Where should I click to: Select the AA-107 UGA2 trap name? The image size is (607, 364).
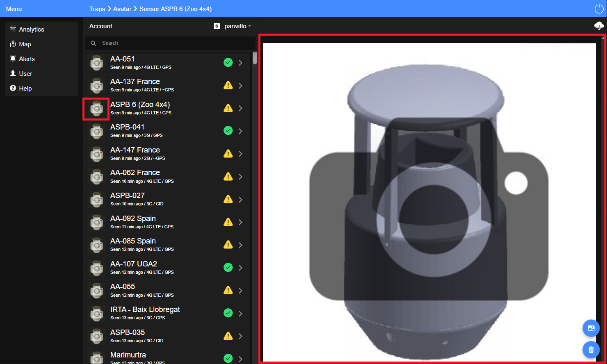(x=134, y=264)
